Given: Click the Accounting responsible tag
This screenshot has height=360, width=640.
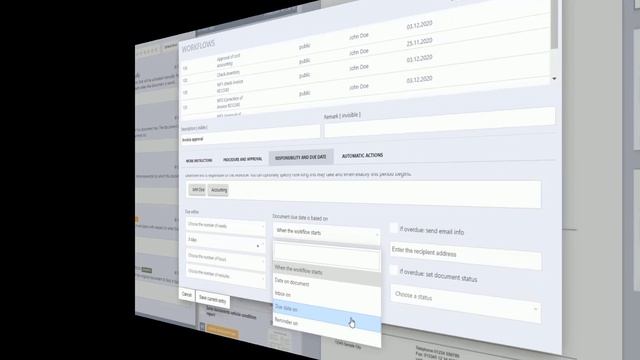Looking at the screenshot, I should pos(218,190).
